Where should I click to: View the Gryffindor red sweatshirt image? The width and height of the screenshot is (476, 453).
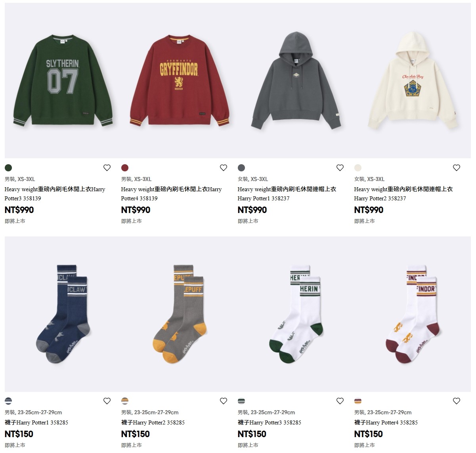(180, 81)
